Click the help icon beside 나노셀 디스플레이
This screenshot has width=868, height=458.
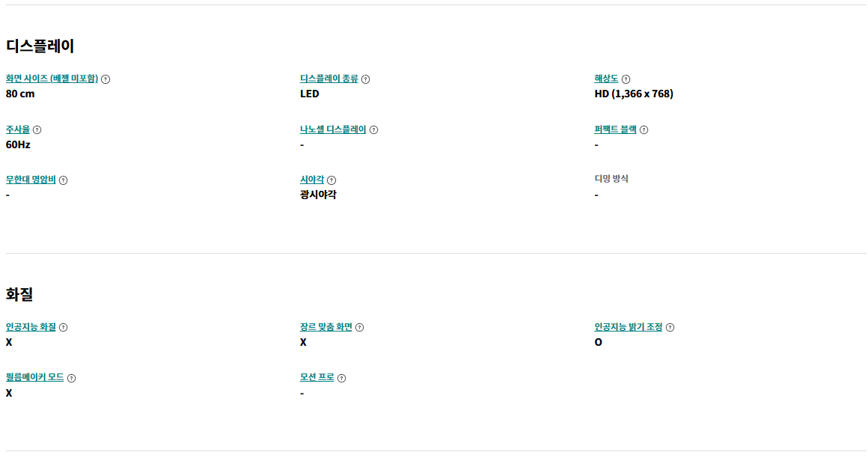coord(373,130)
